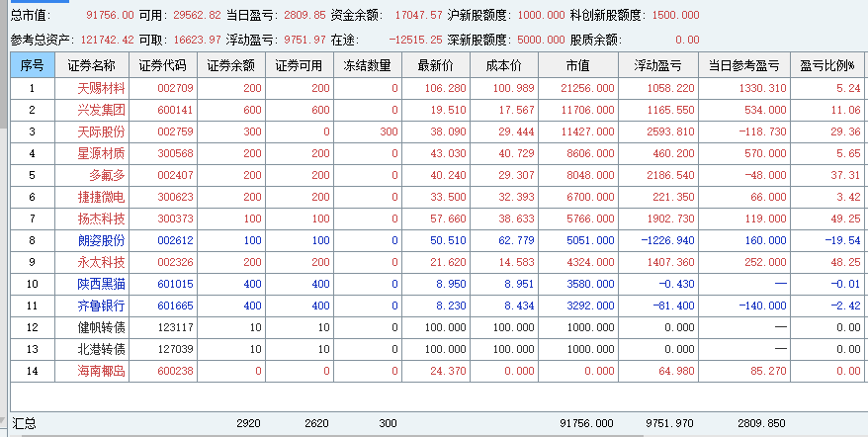Select the 天赐材料 stock row name
The image size is (868, 437).
pyautogui.click(x=101, y=88)
